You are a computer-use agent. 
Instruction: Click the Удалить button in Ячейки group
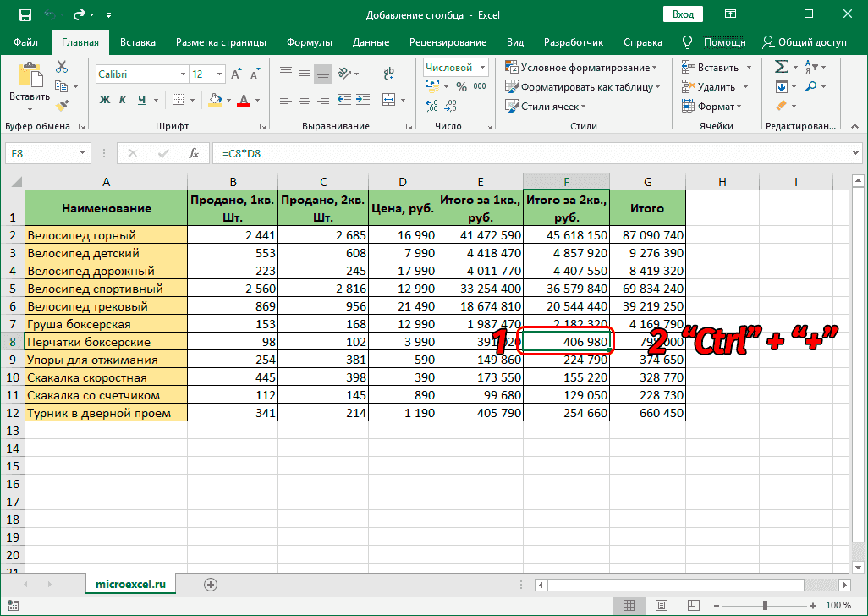(716, 87)
